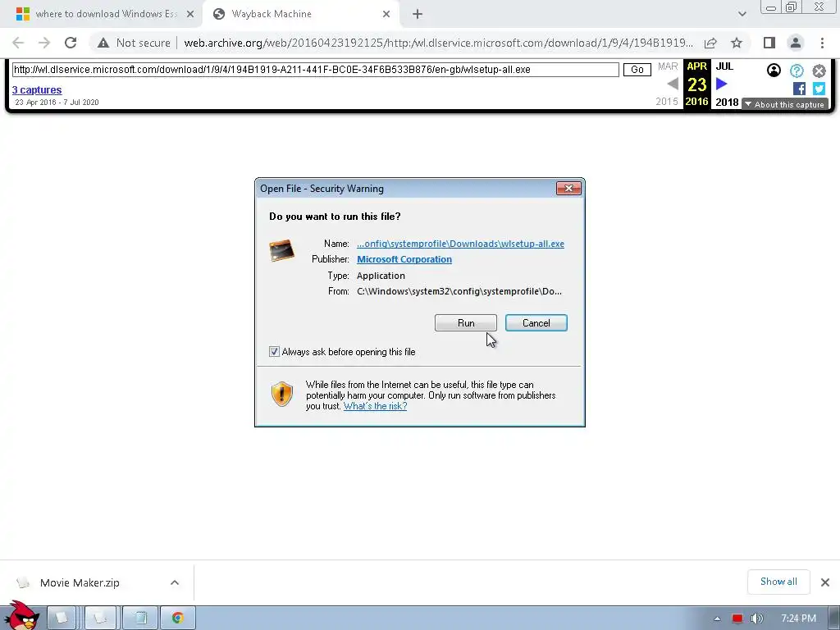Viewport: 840px width, 630px height.
Task: Close the Open File Security Warning dialog
Action: (568, 188)
